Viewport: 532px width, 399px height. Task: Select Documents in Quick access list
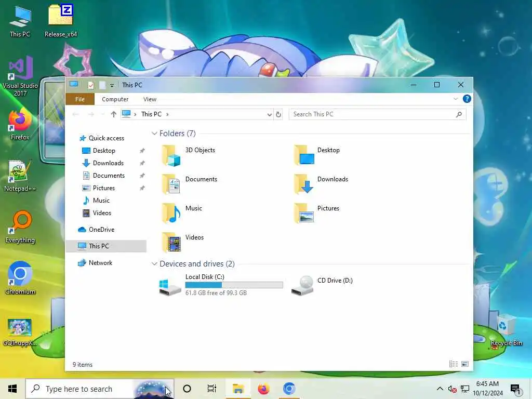coord(109,176)
